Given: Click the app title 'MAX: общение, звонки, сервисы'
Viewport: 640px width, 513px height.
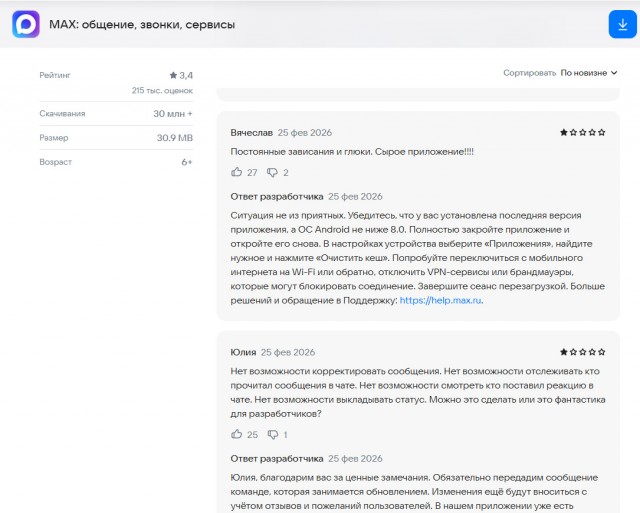Looking at the screenshot, I should 142,24.
